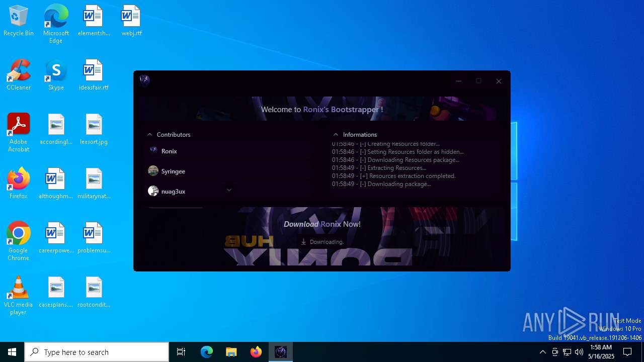644x362 pixels.
Task: Select the accordingl... image file
Action: click(x=56, y=130)
